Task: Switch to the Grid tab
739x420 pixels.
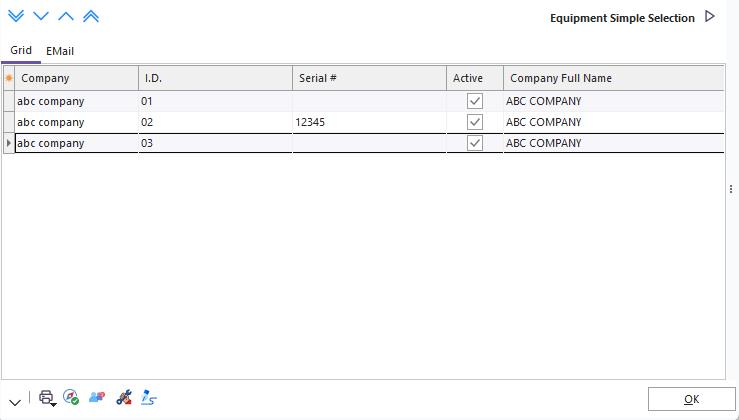Action: [x=21, y=51]
